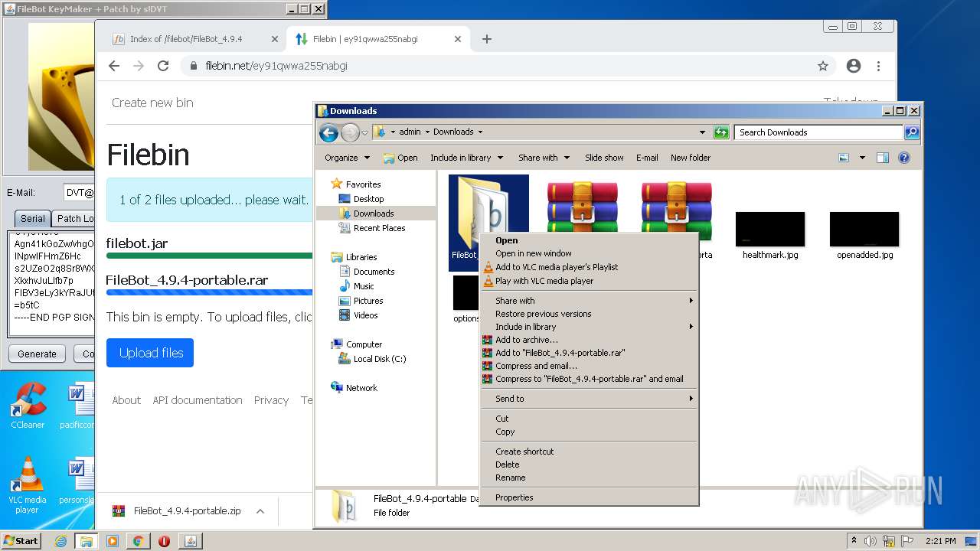This screenshot has height=551, width=980.
Task: Open Explorer help icon
Action: pos(903,158)
